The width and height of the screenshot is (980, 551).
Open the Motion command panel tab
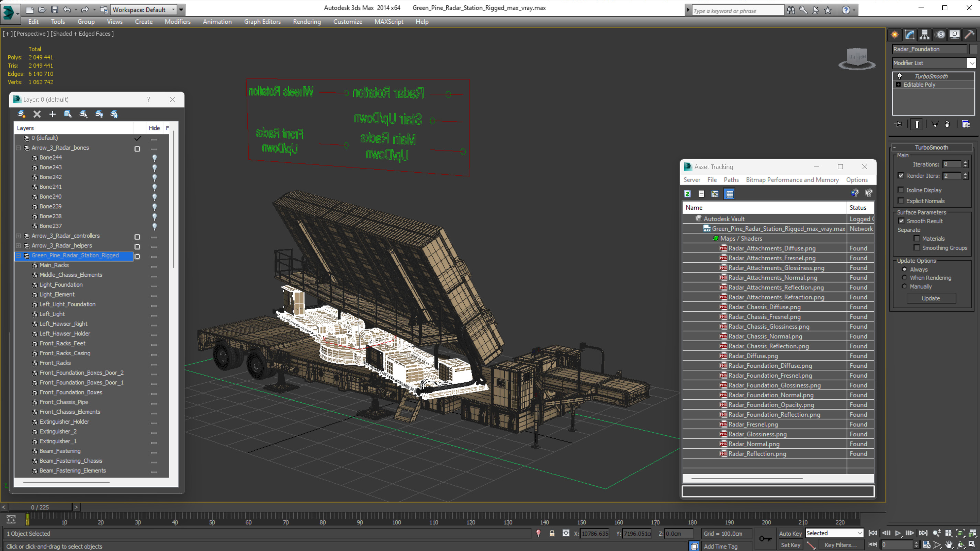940,35
